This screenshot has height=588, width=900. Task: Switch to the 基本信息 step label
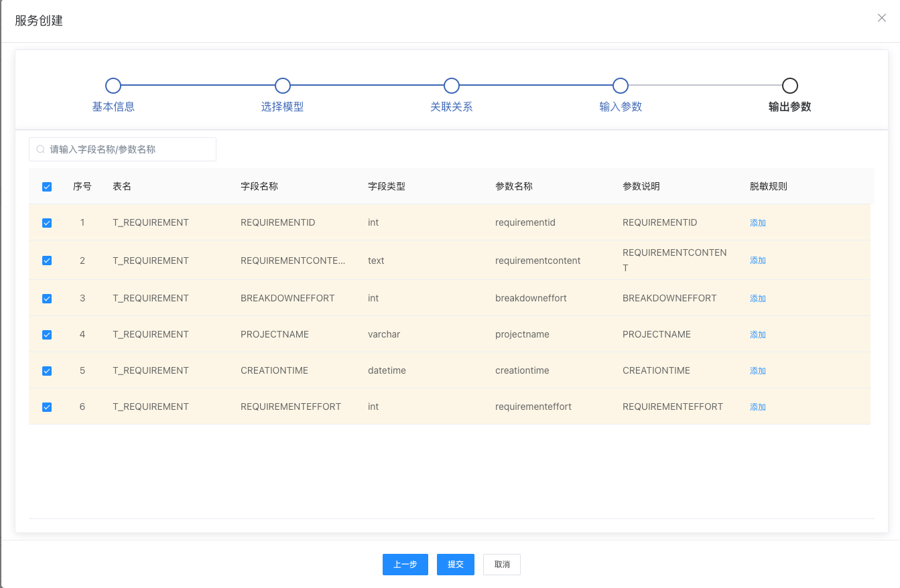coord(113,106)
